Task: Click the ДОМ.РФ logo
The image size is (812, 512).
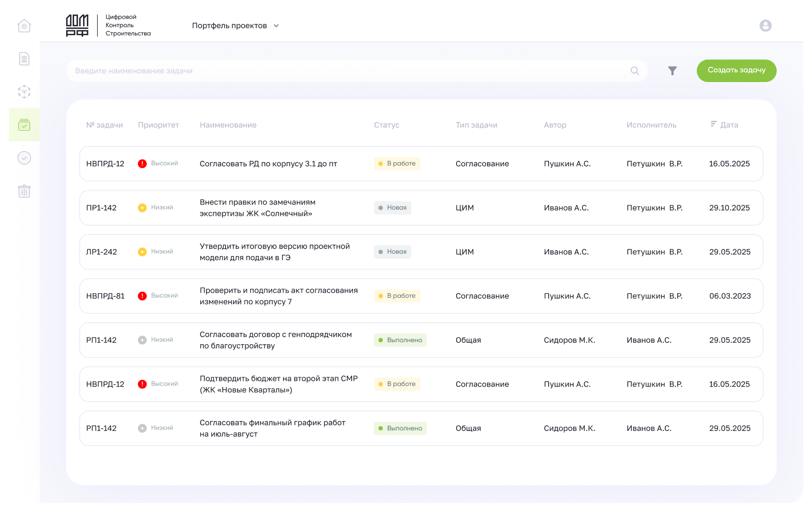Action: pos(77,26)
